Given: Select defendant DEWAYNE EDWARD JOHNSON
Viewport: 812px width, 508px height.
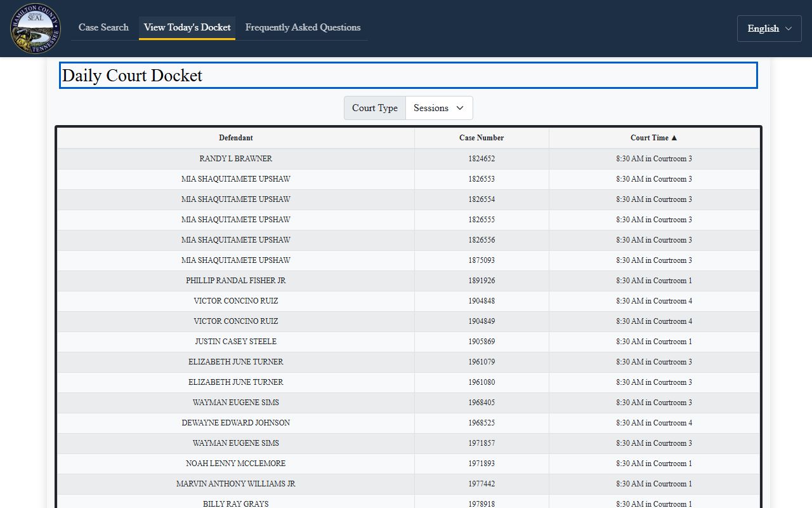Looking at the screenshot, I should click(236, 423).
